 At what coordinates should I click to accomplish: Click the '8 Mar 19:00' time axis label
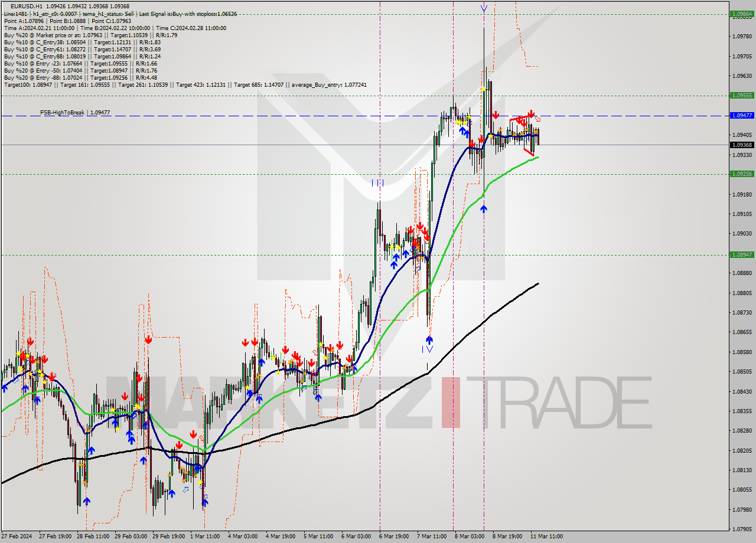click(x=507, y=537)
